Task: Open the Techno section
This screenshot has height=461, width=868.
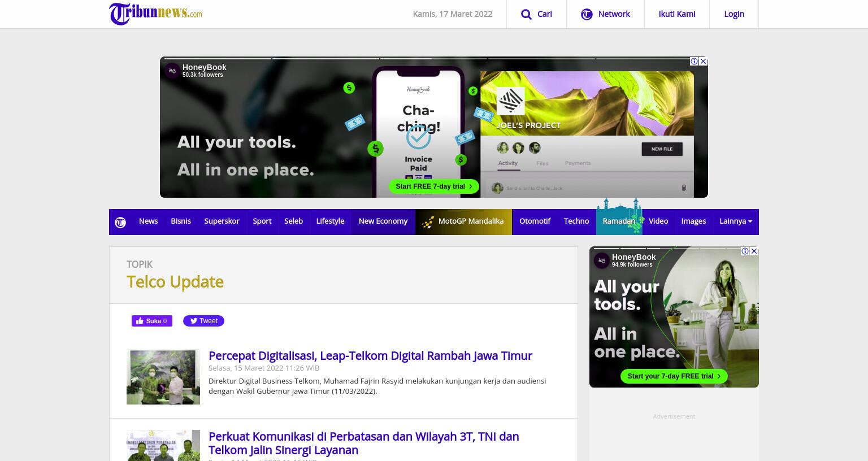Action: [x=576, y=221]
